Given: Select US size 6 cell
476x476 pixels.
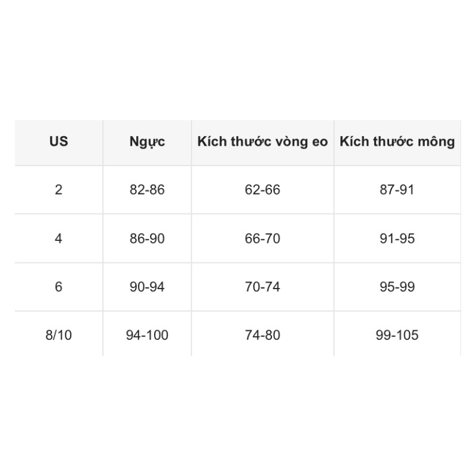Looking at the screenshot, I should pos(58,287).
